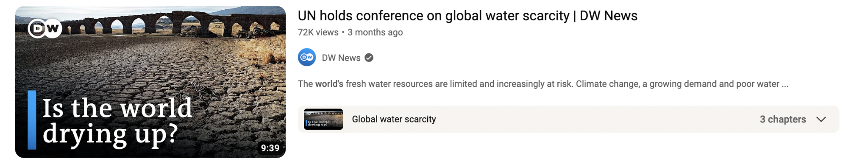
Task: Click 'DW News' at the end of the title
Action: 608,16
